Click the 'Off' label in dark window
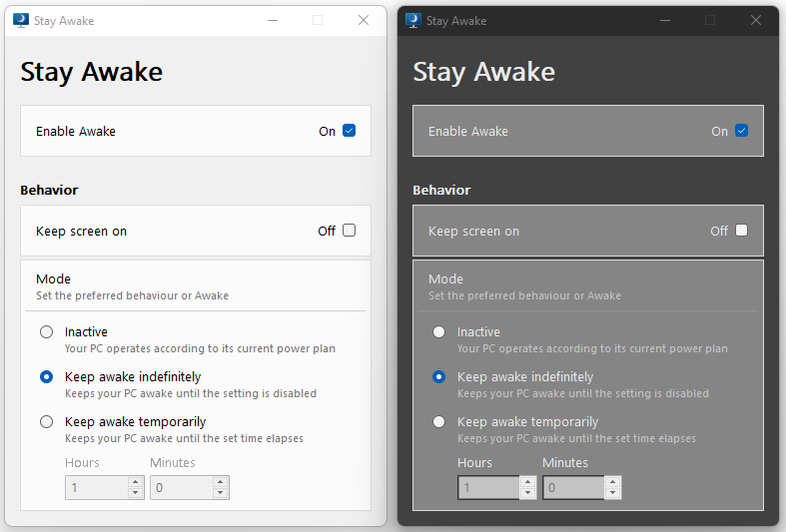 coord(719,231)
